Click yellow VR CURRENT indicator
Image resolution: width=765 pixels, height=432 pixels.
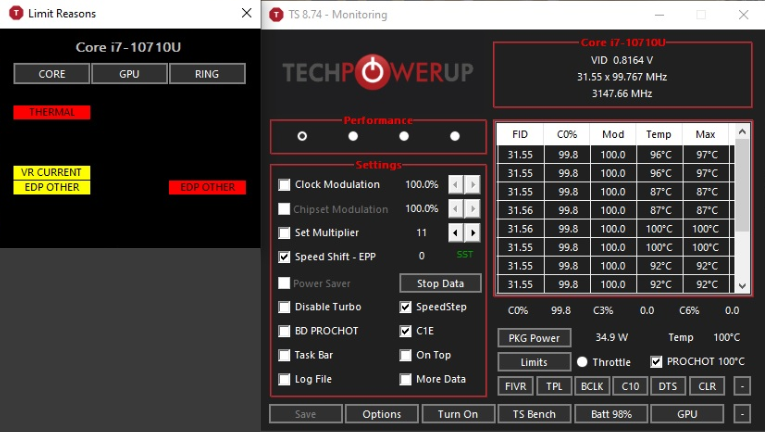[52, 172]
